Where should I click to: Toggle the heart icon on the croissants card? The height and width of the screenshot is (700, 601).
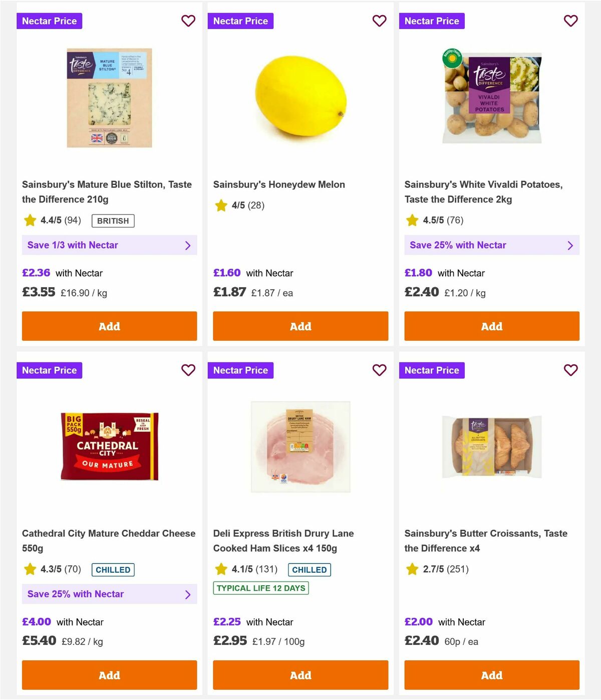tap(571, 370)
